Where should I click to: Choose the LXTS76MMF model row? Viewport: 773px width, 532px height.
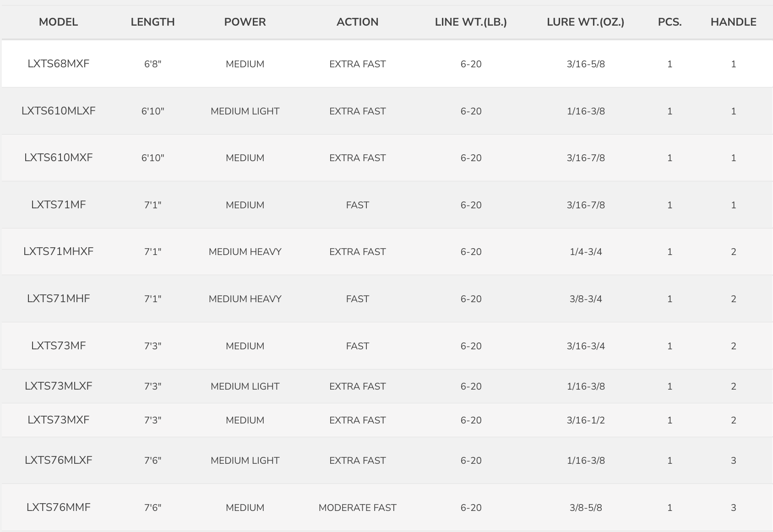(x=58, y=508)
